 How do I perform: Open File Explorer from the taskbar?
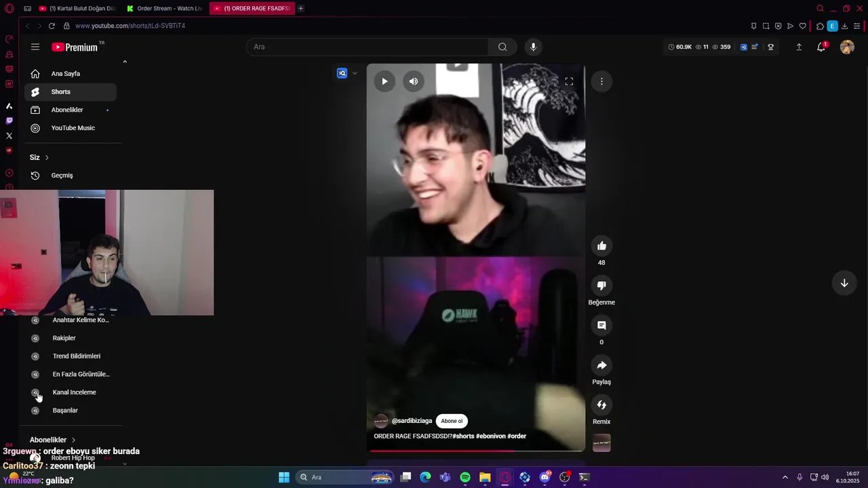coord(485,477)
